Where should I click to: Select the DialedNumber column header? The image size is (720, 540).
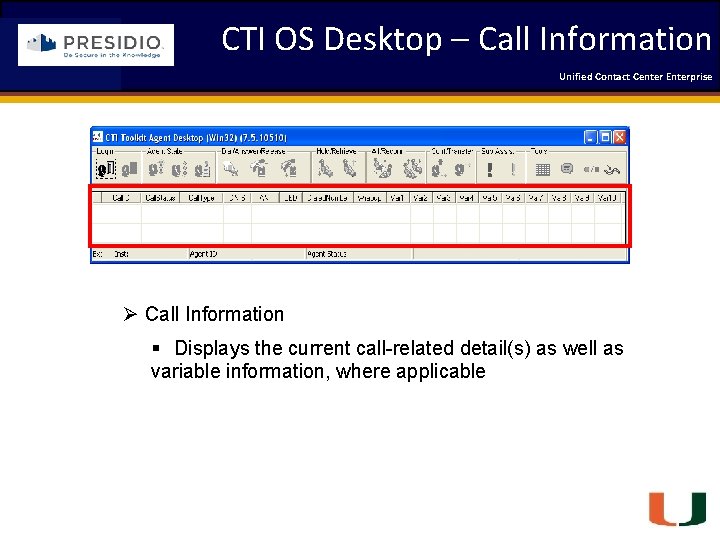click(x=328, y=198)
